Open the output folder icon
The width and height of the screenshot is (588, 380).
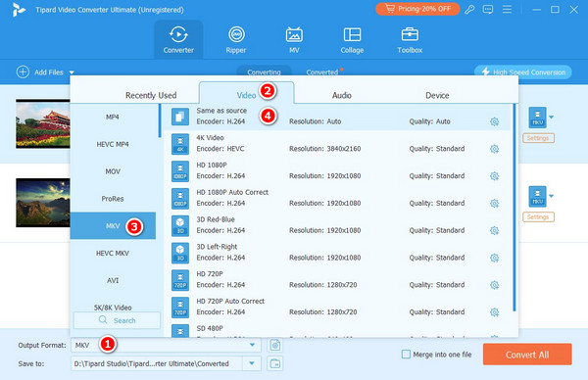pos(275,363)
